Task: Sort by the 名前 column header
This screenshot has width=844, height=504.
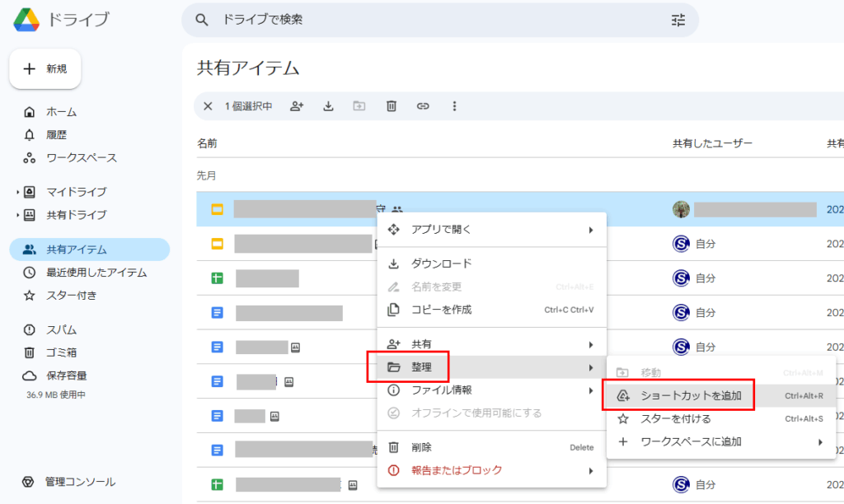Action: pos(207,143)
